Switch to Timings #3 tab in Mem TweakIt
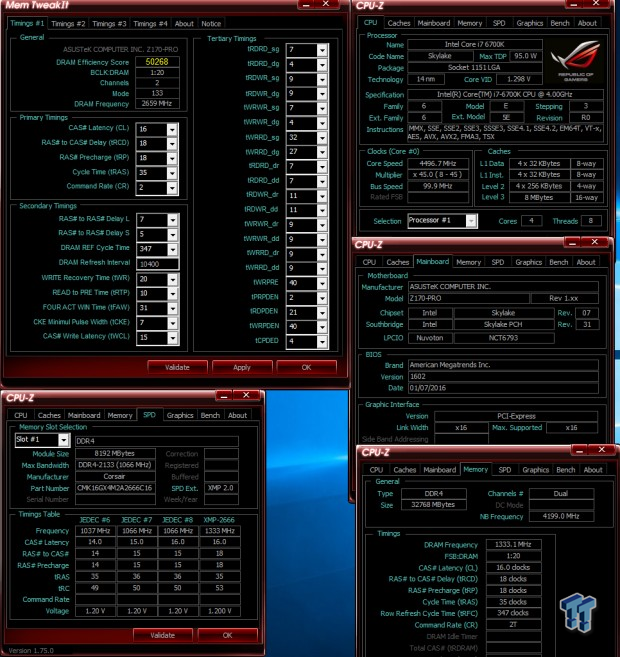The image size is (620, 657). coord(109,24)
